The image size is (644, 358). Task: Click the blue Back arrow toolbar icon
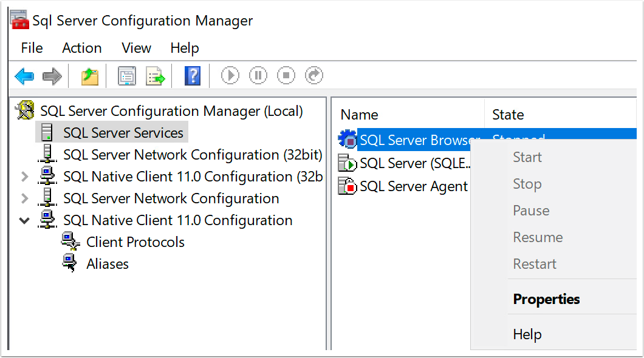(24, 76)
